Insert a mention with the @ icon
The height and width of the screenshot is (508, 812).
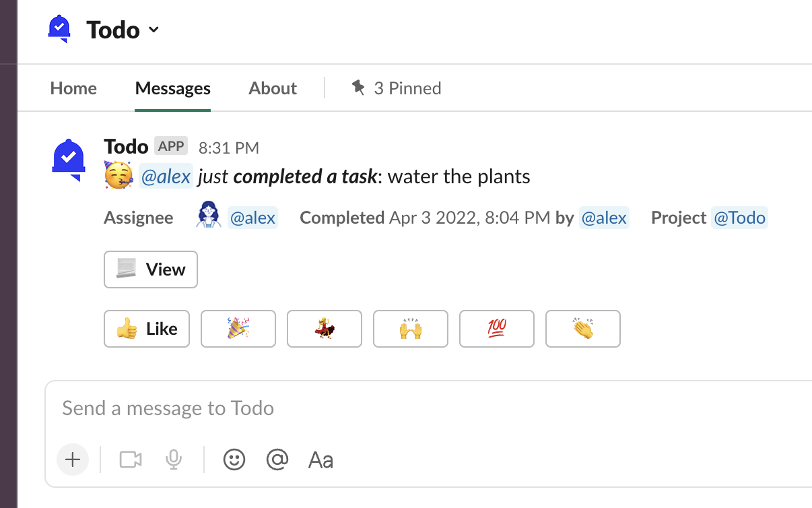277,460
